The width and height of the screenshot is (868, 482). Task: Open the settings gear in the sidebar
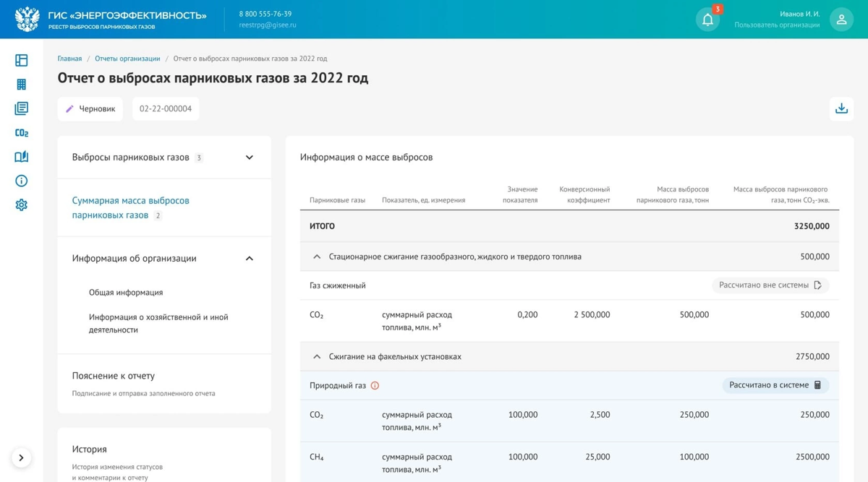(x=21, y=205)
